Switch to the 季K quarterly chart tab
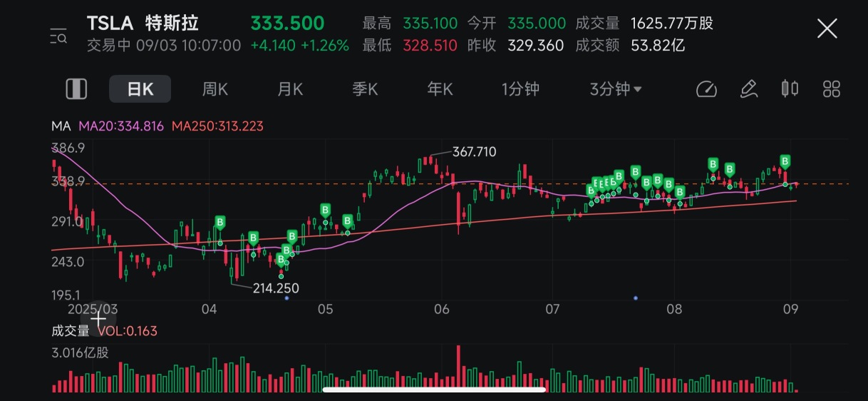The image size is (868, 401). pyautogui.click(x=365, y=89)
